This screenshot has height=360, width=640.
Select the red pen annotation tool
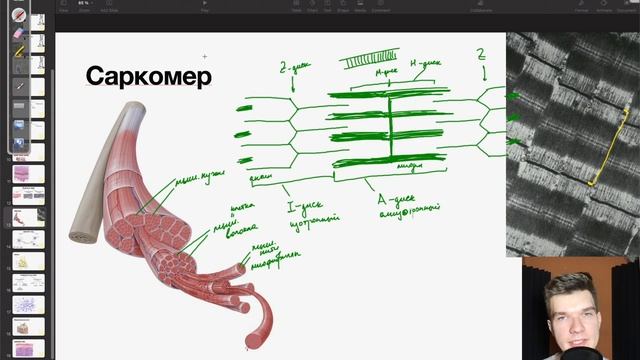tap(19, 15)
